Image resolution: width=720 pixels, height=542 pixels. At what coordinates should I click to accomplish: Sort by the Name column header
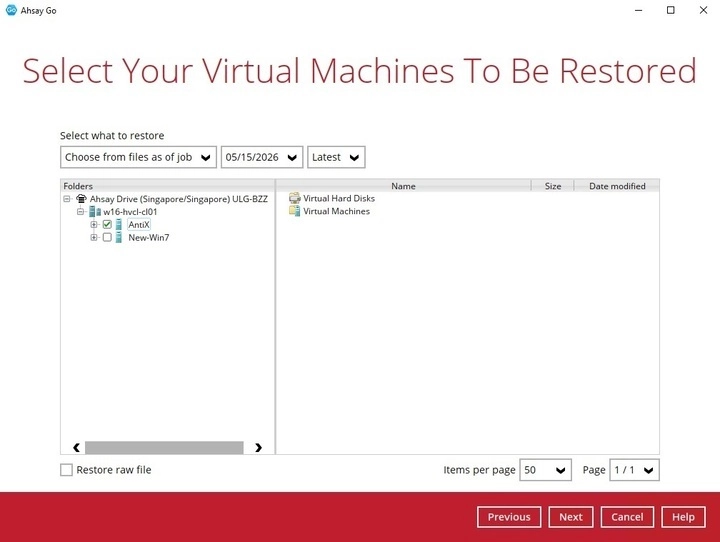click(403, 186)
